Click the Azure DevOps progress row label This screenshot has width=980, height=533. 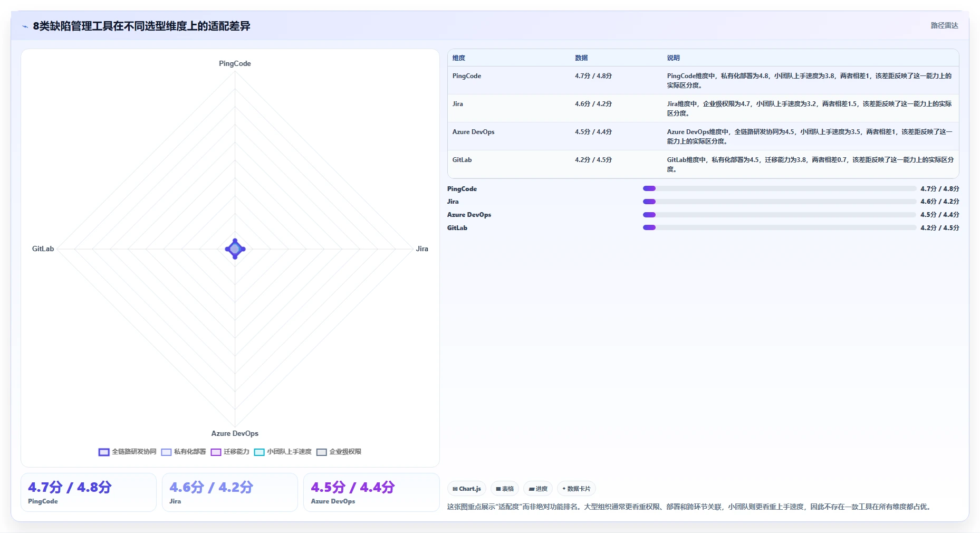coord(469,215)
